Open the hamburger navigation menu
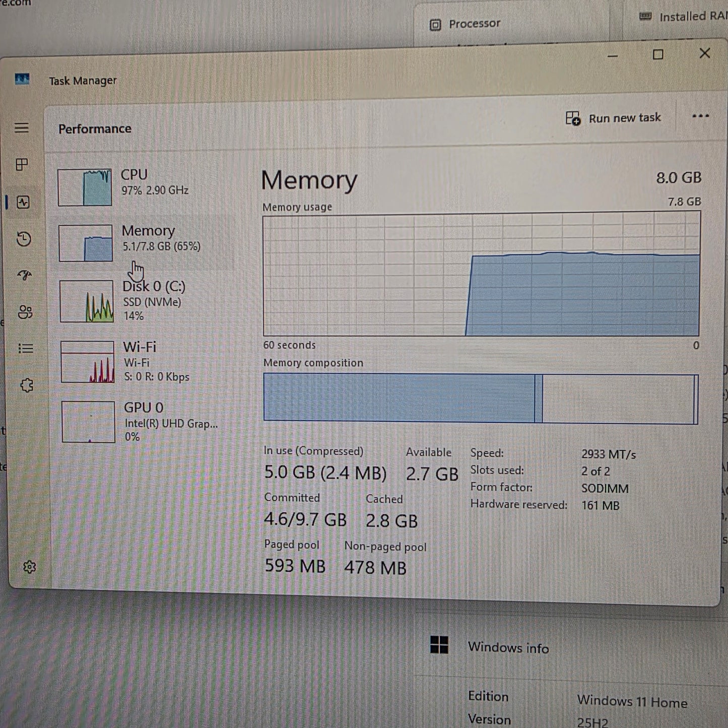 click(21, 128)
